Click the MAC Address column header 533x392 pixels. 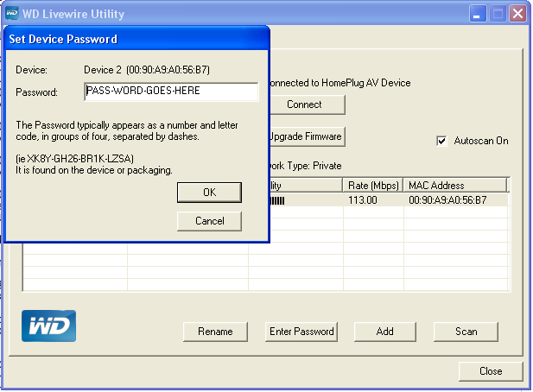tap(454, 186)
